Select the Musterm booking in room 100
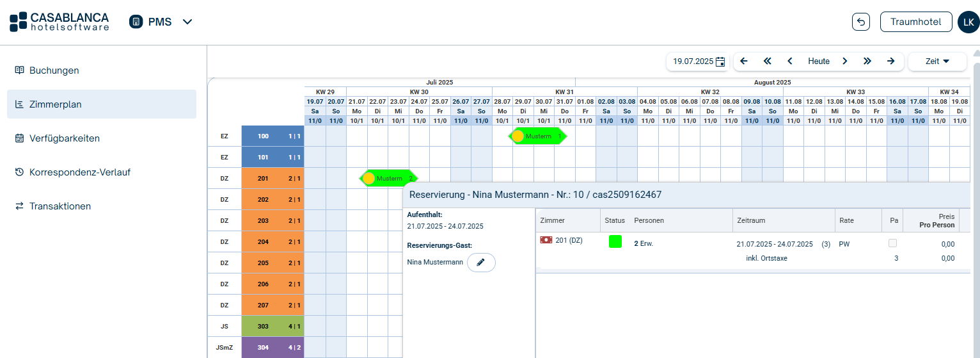This screenshot has height=358, width=980. click(537, 136)
